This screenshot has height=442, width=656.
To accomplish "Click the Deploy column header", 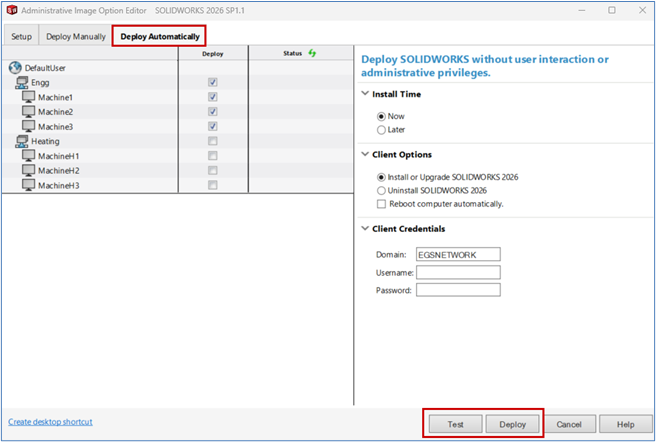I will coord(213,54).
